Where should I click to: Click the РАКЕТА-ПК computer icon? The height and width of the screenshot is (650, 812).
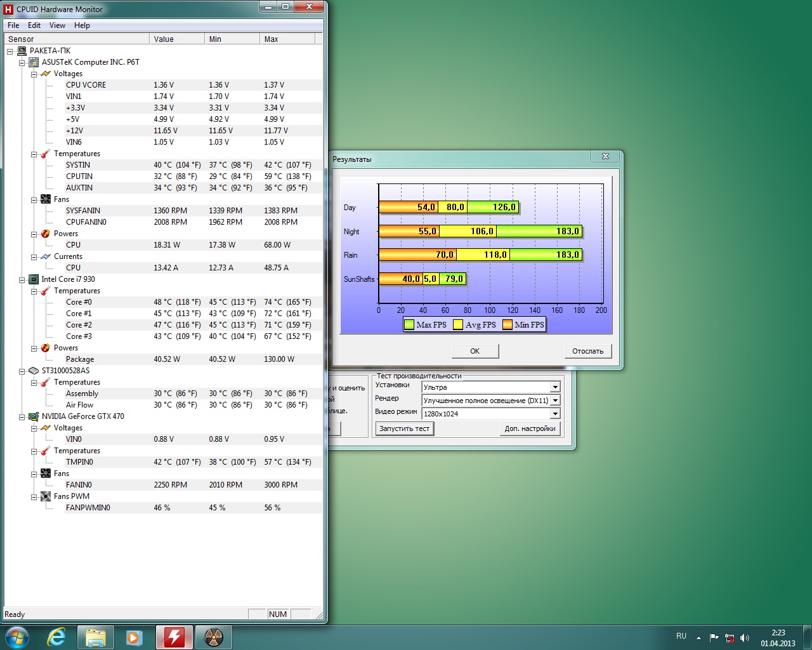(22, 51)
